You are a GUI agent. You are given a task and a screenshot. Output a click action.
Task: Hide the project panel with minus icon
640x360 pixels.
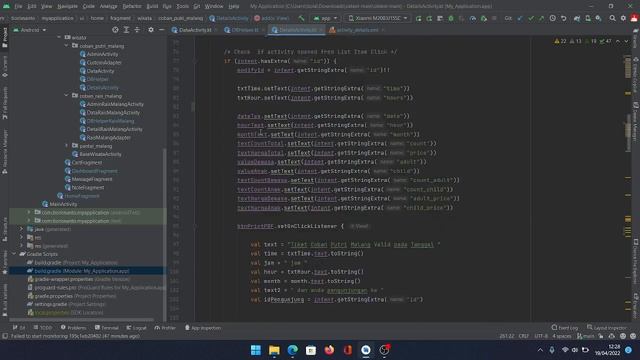162,30
